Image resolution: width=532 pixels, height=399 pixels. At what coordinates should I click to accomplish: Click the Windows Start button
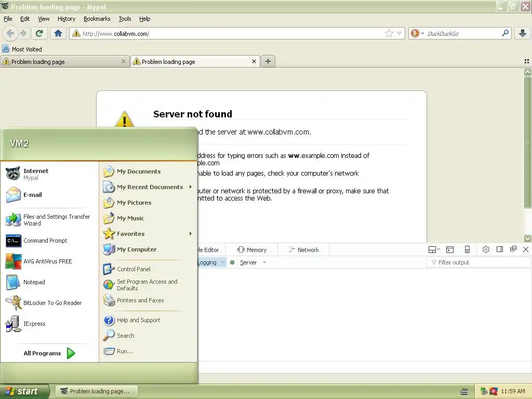tap(24, 391)
